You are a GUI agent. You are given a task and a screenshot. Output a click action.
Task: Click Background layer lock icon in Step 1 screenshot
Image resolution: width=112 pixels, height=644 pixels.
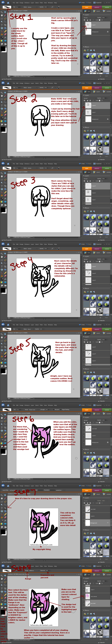click(x=108, y=32)
